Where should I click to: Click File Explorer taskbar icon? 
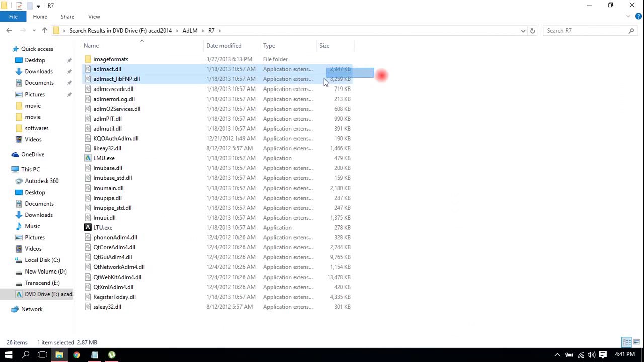click(x=59, y=355)
